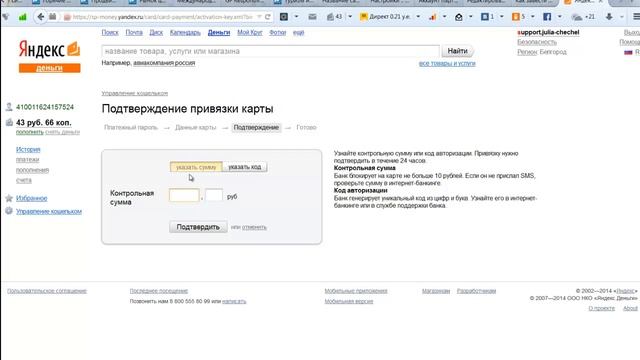Open the Пользовательское соглашение footer link
640x360 pixels.
tap(47, 291)
